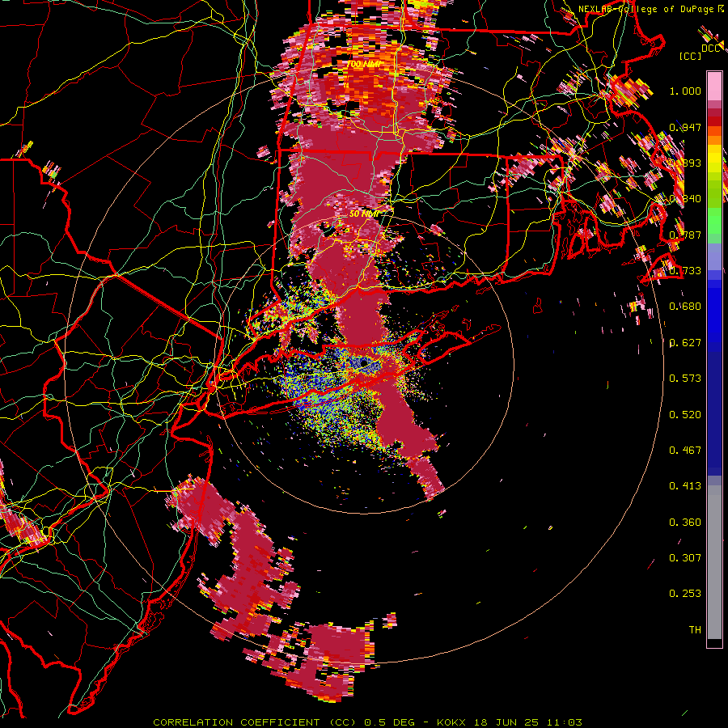Select the 0.307 legend value
This screenshot has height=728, width=728.
coord(685,558)
